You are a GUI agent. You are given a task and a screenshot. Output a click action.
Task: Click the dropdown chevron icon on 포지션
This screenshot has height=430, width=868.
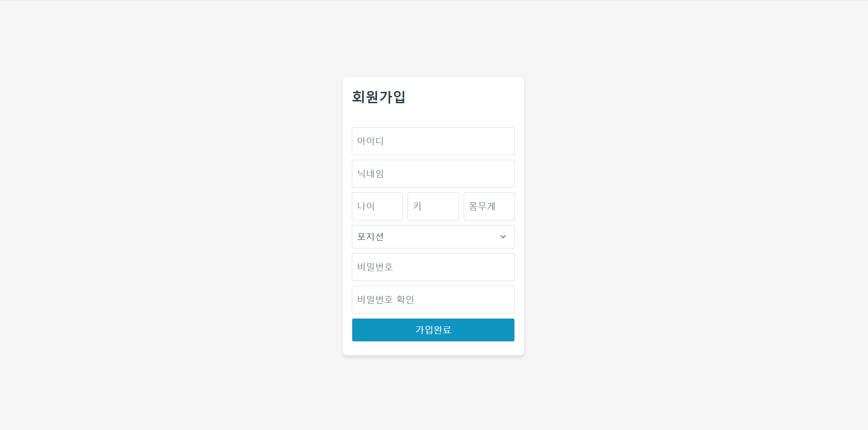[x=502, y=237]
